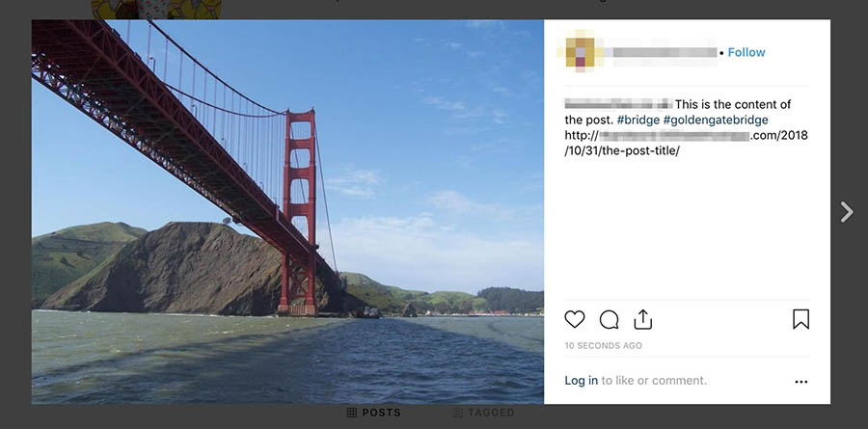The height and width of the screenshot is (429, 868).
Task: Click the blurred username starting the caption
Action: [x=617, y=104]
